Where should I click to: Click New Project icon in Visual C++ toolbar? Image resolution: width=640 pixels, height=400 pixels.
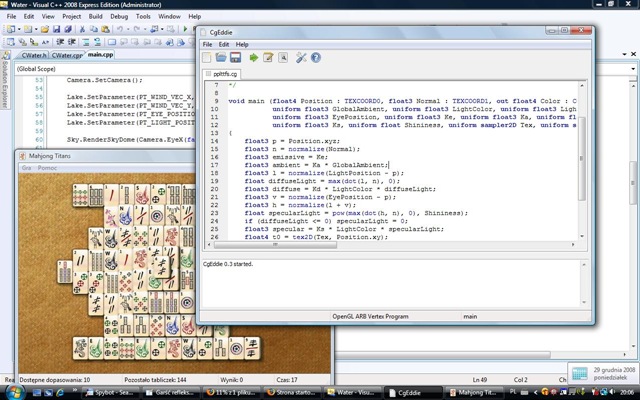(11, 29)
